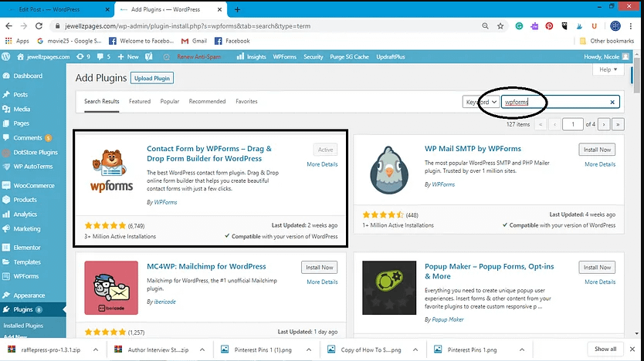Expand the Help panel
Screen dimensions: 644x361
(608, 69)
